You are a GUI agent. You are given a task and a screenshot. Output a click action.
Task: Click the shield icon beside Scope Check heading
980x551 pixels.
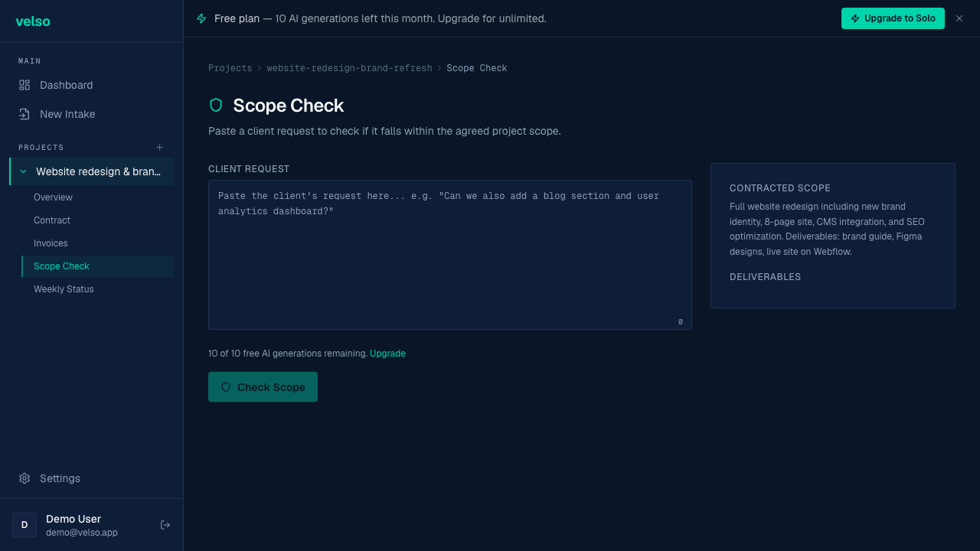point(216,105)
